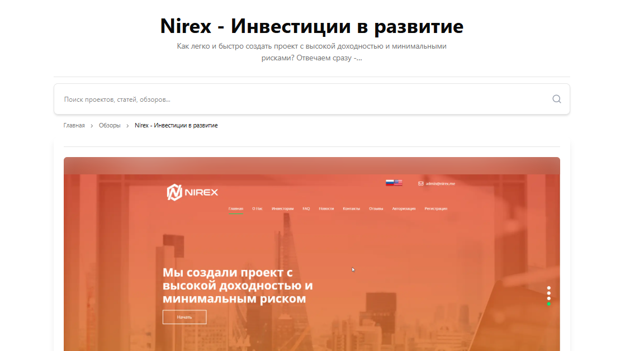This screenshot has height=351, width=644.
Task: Select the green active slider dot
Action: (x=549, y=303)
